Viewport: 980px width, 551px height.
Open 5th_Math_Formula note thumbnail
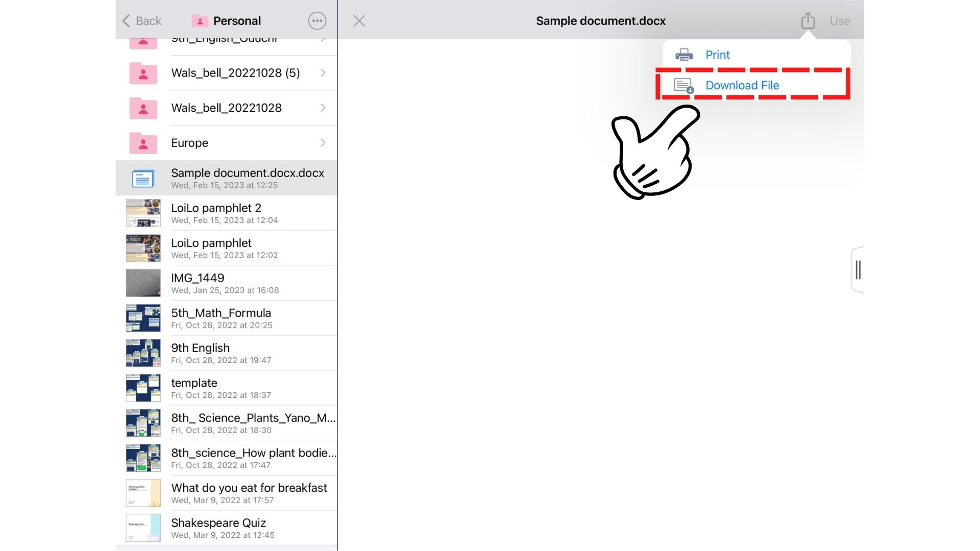(143, 318)
